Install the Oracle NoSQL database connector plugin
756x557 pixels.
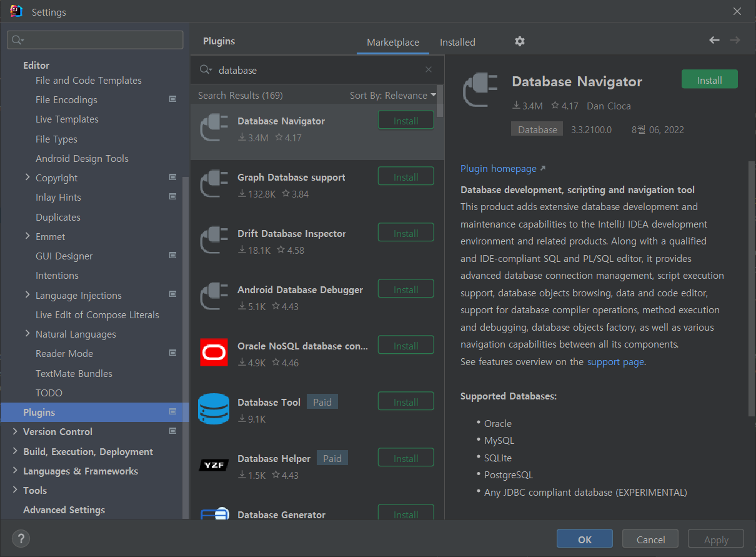[x=406, y=346]
